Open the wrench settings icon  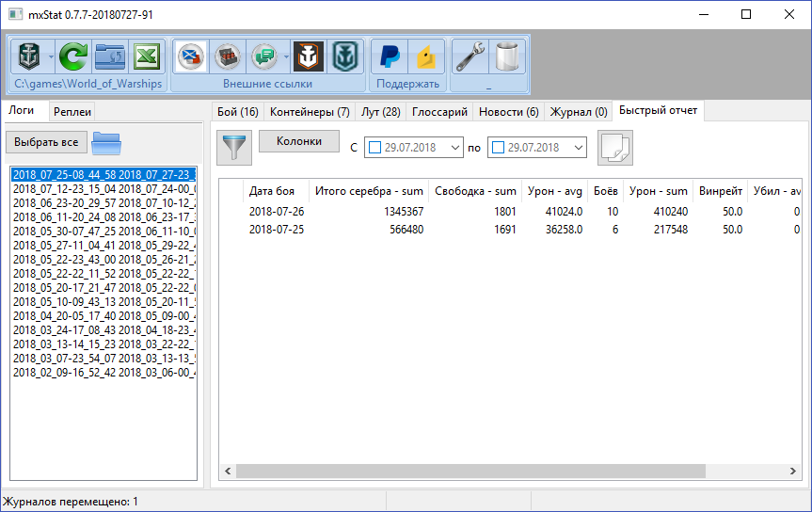click(x=470, y=56)
